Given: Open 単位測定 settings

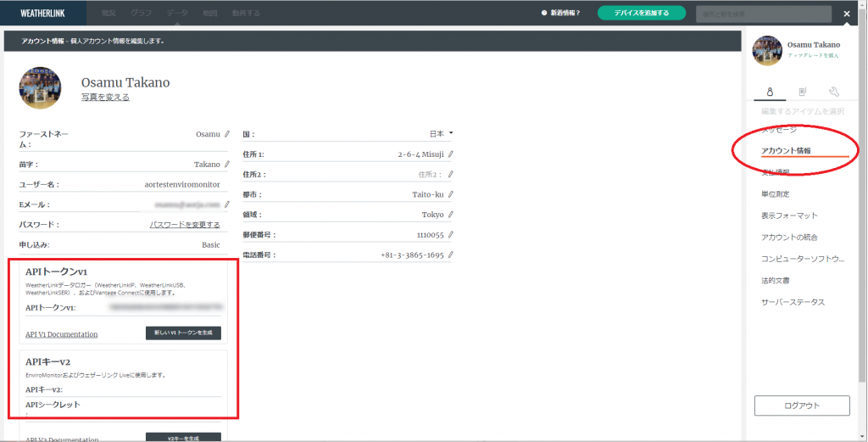Looking at the screenshot, I should tap(776, 194).
